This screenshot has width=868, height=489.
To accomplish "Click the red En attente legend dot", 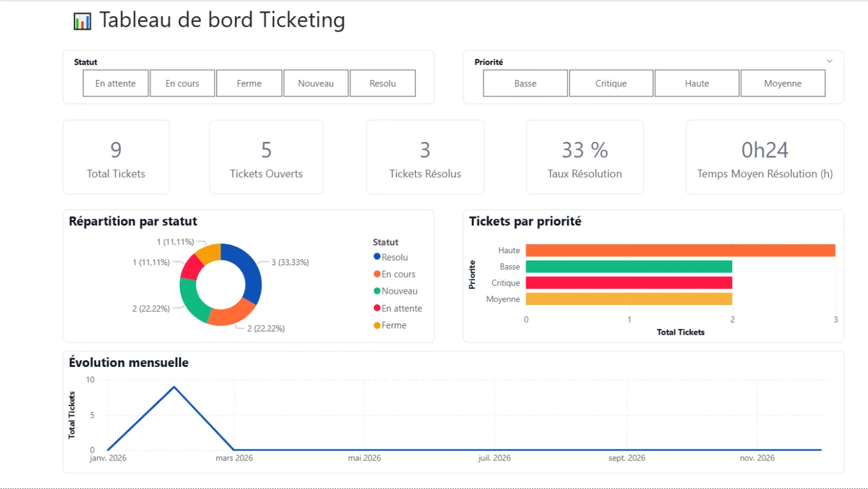I will pos(377,308).
